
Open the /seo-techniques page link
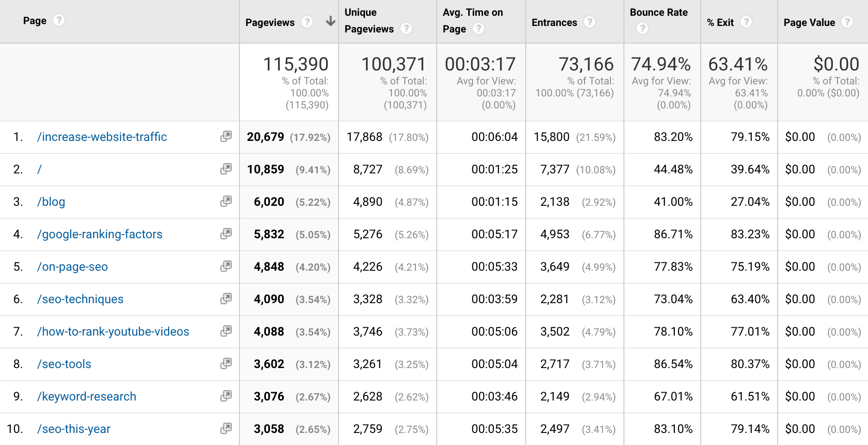pos(80,299)
